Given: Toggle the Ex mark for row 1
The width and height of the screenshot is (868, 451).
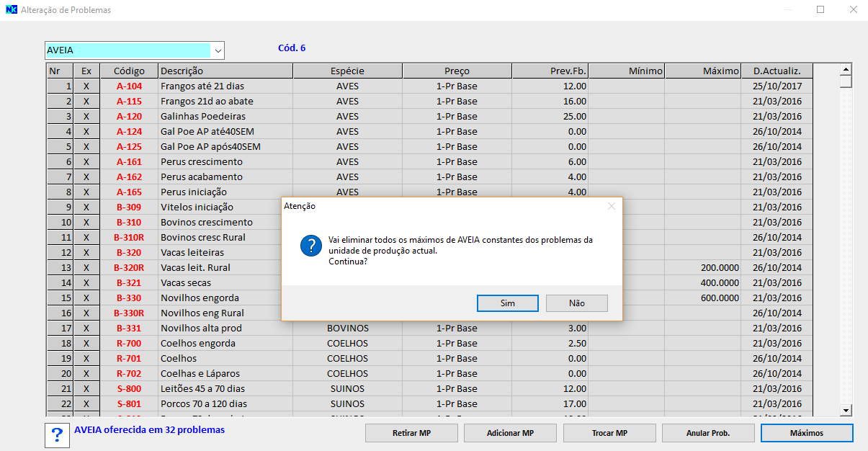Looking at the screenshot, I should (86, 86).
